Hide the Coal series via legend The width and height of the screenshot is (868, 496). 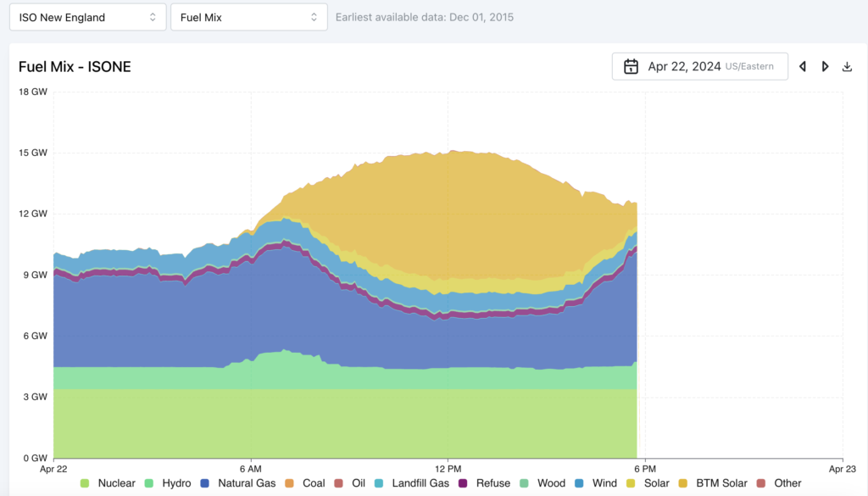[x=305, y=483]
